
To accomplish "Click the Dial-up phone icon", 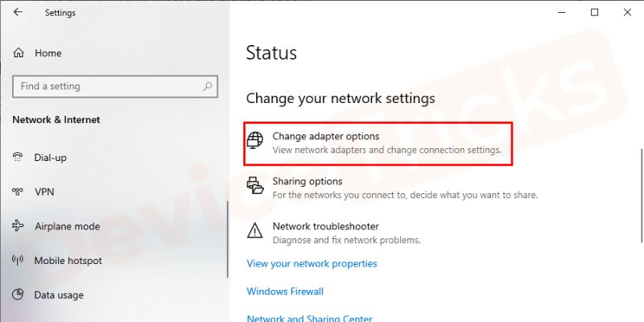I will click(x=18, y=158).
